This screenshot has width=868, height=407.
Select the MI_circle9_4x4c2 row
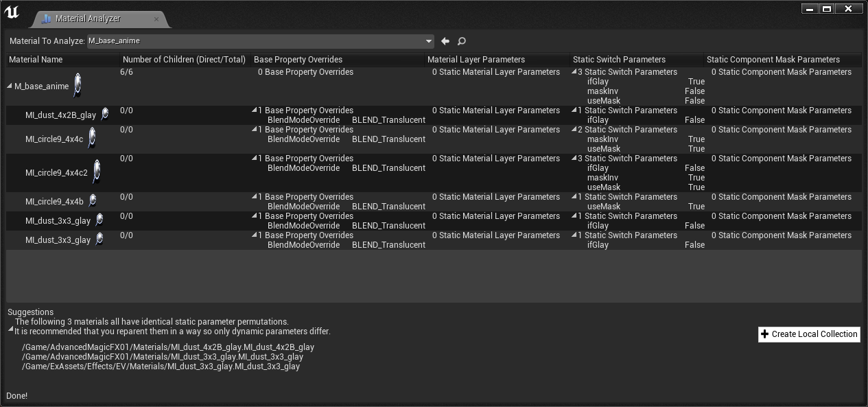click(x=434, y=172)
